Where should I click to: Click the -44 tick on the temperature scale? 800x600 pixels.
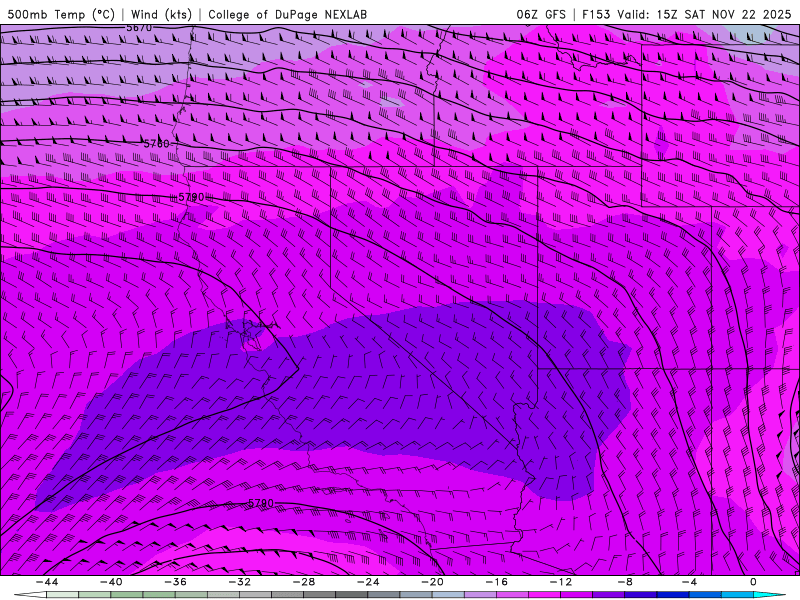click(47, 582)
